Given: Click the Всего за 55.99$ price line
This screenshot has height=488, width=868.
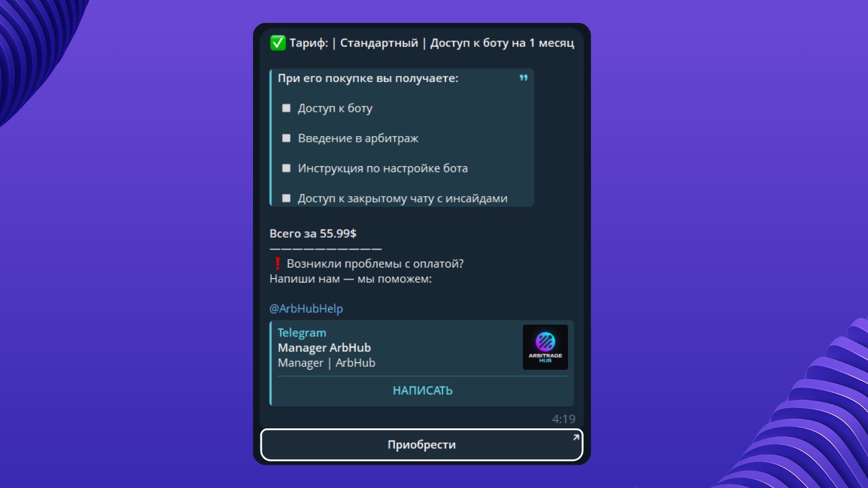Looking at the screenshot, I should 313,234.
